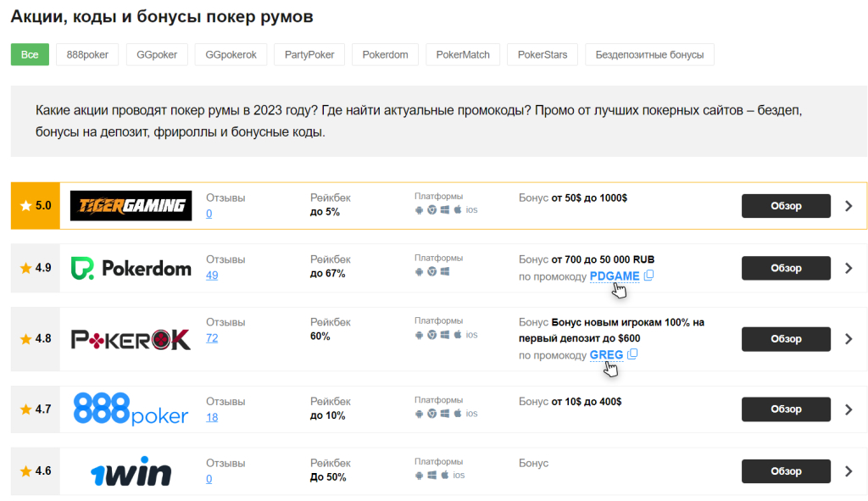Screen dimensions: 868x501
Task: Click the 'до 67%' rakeback value
Action: 327,274
